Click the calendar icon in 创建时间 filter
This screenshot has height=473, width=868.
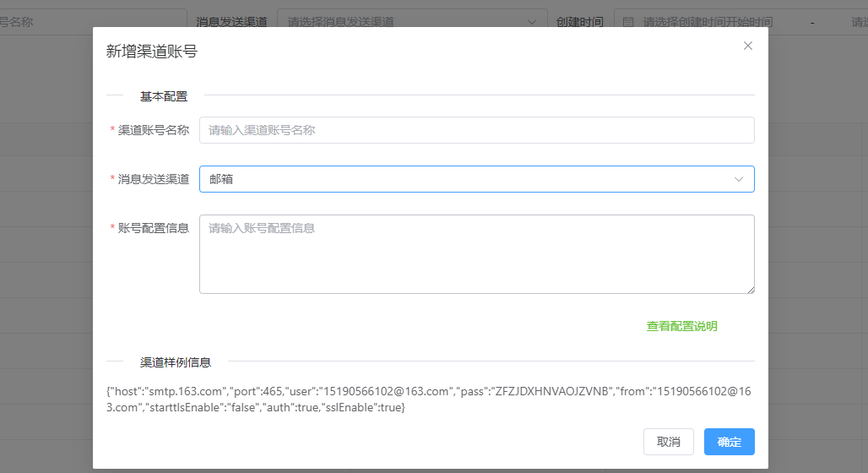pyautogui.click(x=628, y=22)
